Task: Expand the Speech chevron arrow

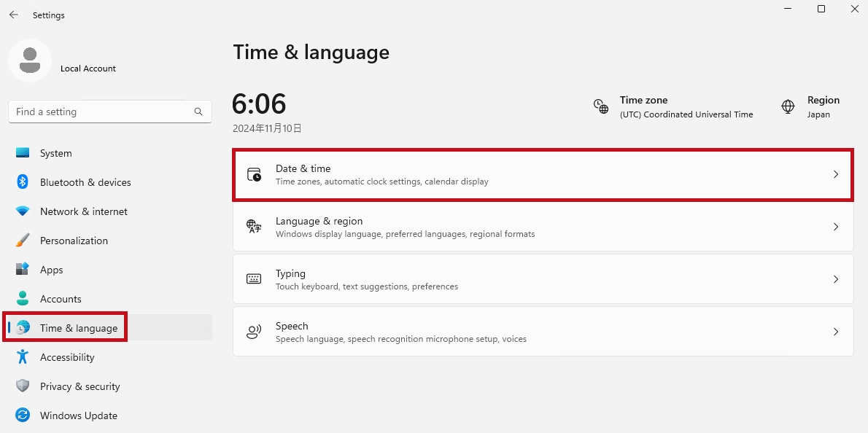Action: (x=836, y=332)
